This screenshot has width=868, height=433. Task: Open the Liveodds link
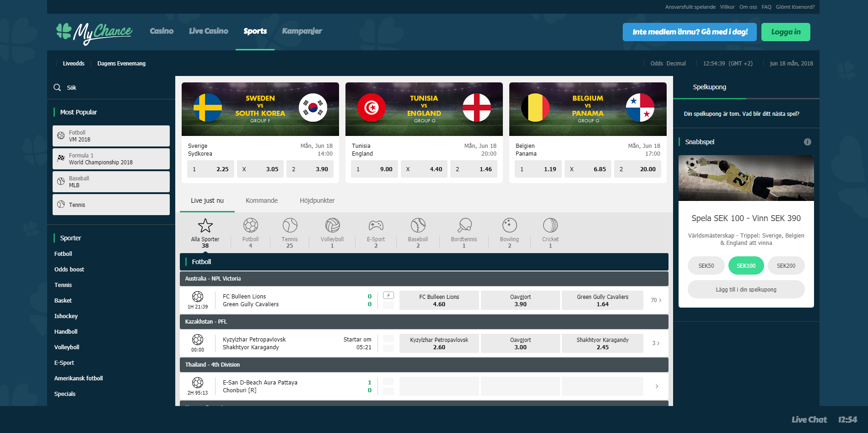(x=74, y=64)
